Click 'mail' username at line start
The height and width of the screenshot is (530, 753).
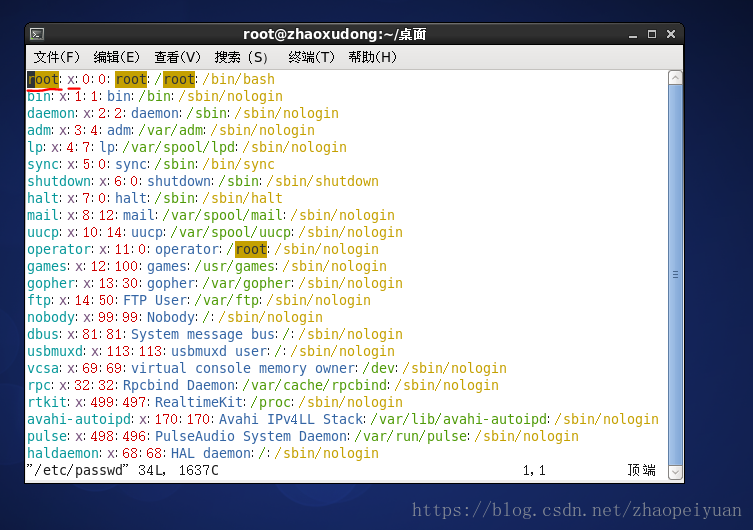pyautogui.click(x=43, y=215)
